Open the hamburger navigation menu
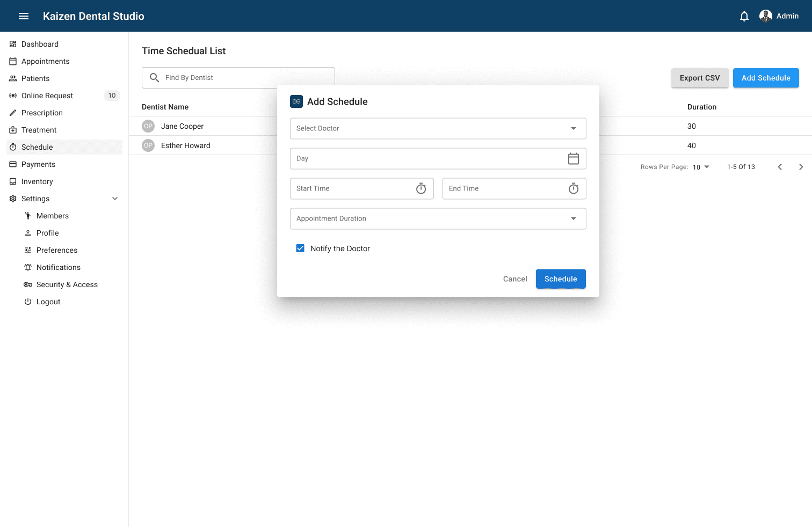812x527 pixels. click(x=24, y=16)
